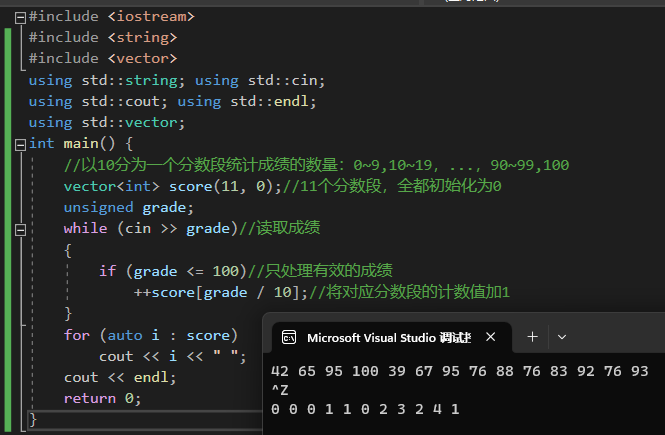The width and height of the screenshot is (665, 435).
Task: Click the comment '//11个分数段, 全都初始化为0'
Action: click(392, 186)
